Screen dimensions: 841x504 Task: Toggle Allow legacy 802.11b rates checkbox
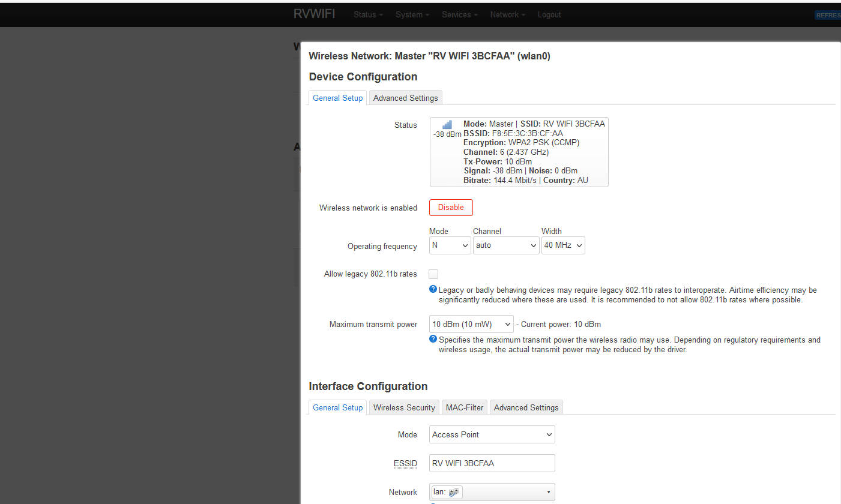pos(433,274)
